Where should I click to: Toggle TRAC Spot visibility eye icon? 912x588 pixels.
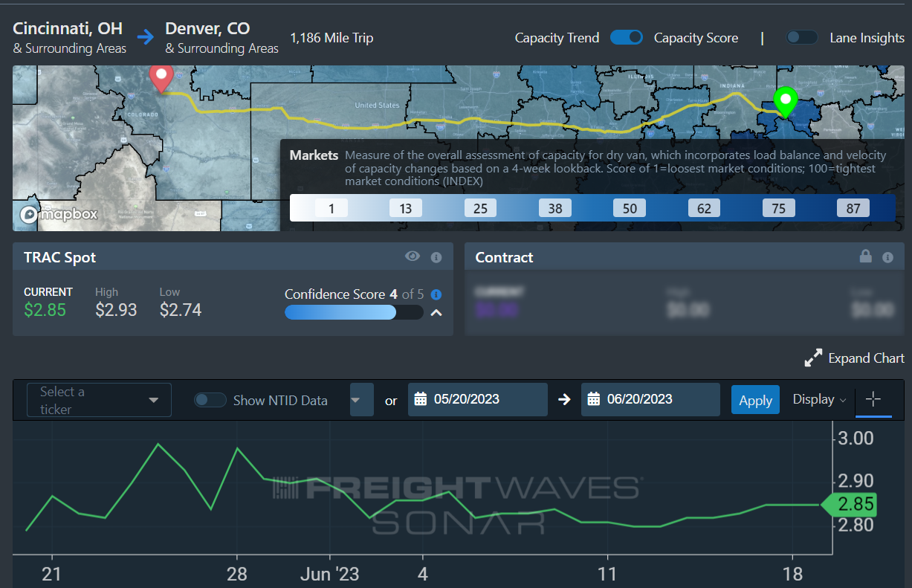pyautogui.click(x=413, y=256)
